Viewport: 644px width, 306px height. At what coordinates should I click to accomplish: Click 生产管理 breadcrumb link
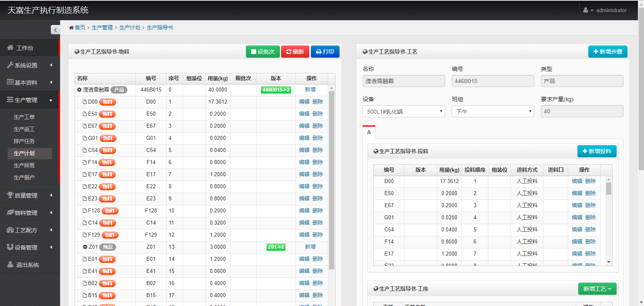pos(102,27)
